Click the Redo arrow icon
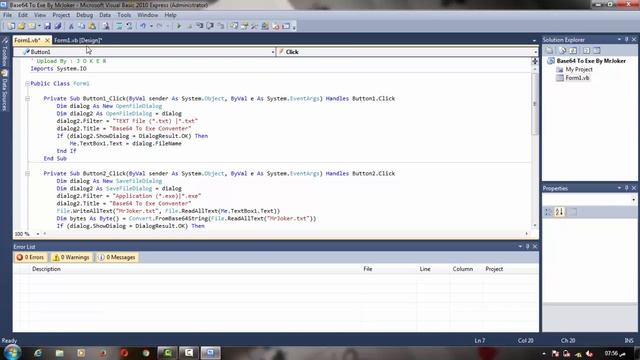The width and height of the screenshot is (640, 360). tap(160, 26)
